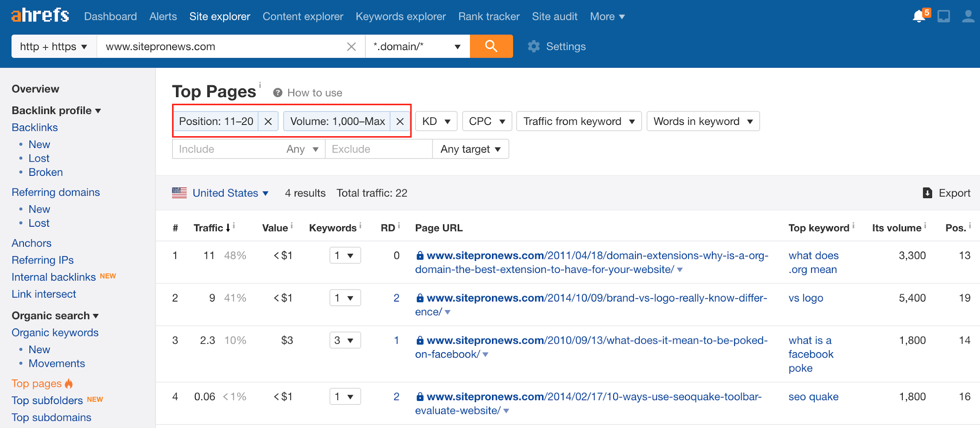Open the *.domain/* mode dropdown
The height and width of the screenshot is (428, 980).
click(x=417, y=46)
